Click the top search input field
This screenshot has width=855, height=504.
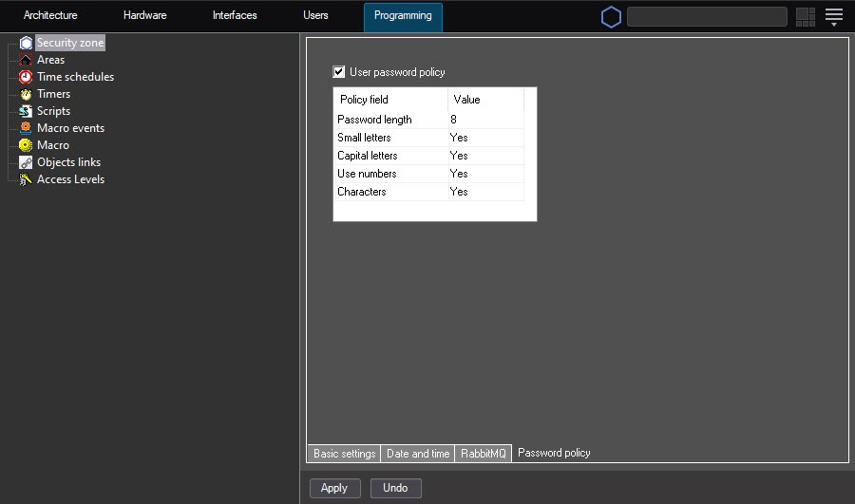707,17
